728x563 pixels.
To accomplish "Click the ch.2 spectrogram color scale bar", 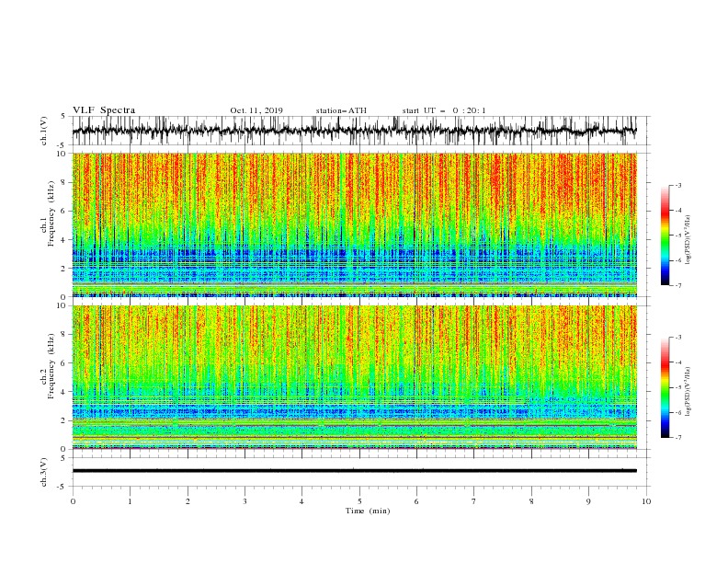I will pos(665,387).
